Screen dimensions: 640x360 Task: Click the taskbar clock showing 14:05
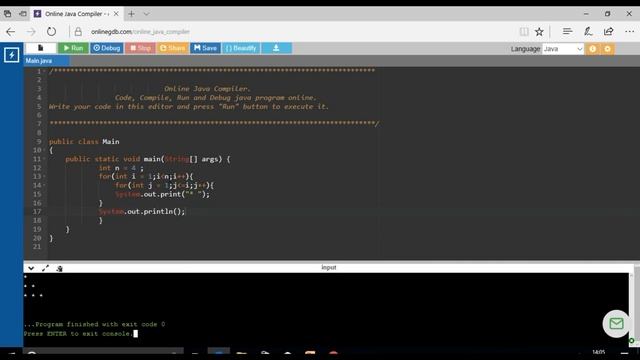[x=599, y=351]
